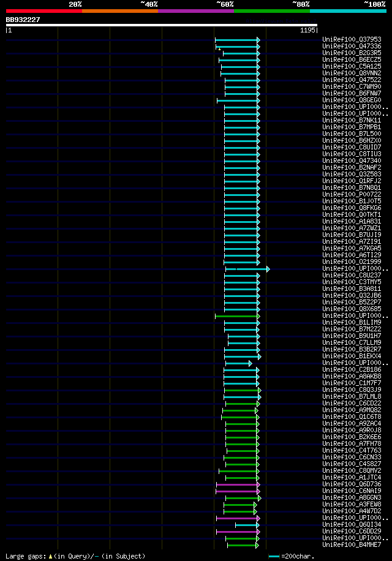The height and width of the screenshot is (561, 392).
Task: Click hit label UniRef100_A7FH78
Action: (352, 444)
